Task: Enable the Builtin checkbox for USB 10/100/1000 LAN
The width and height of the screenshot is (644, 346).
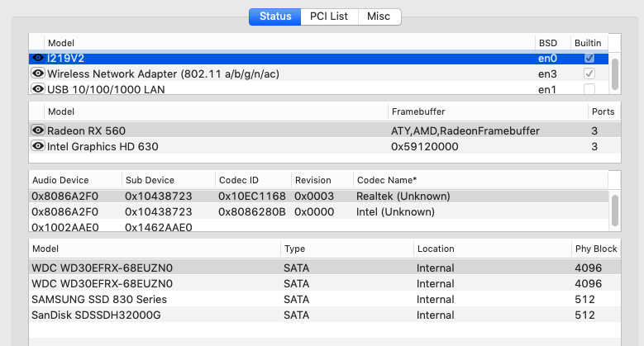Action: (x=589, y=88)
